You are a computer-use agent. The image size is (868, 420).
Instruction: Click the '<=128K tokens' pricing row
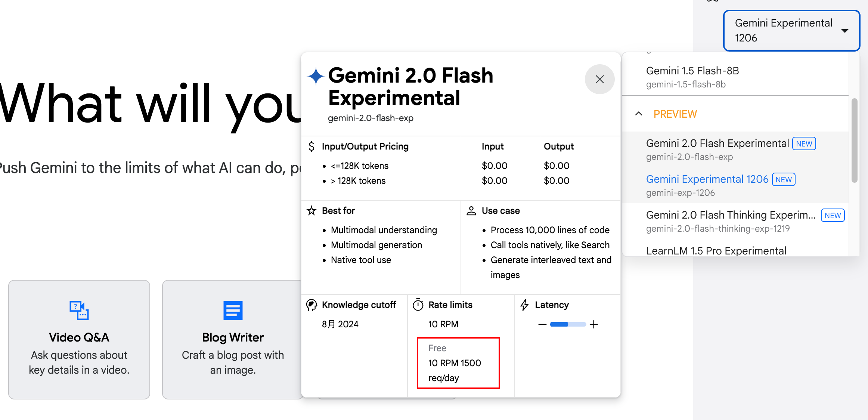click(360, 166)
